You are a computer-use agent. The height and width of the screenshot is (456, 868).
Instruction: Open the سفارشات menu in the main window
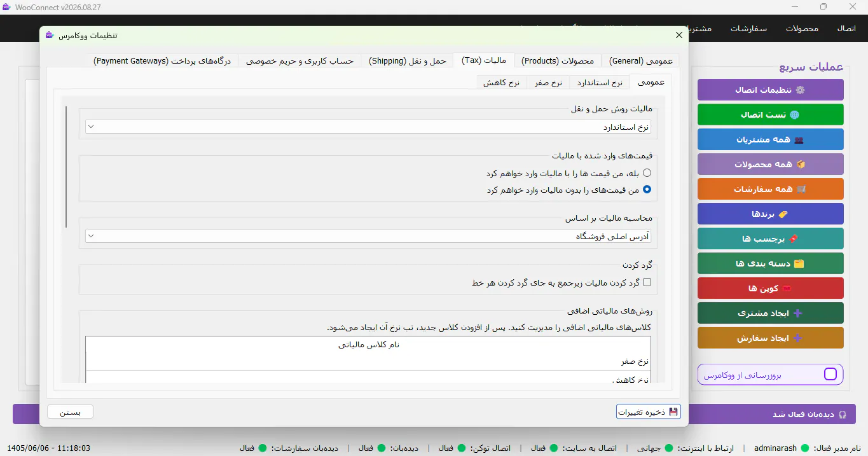748,29
